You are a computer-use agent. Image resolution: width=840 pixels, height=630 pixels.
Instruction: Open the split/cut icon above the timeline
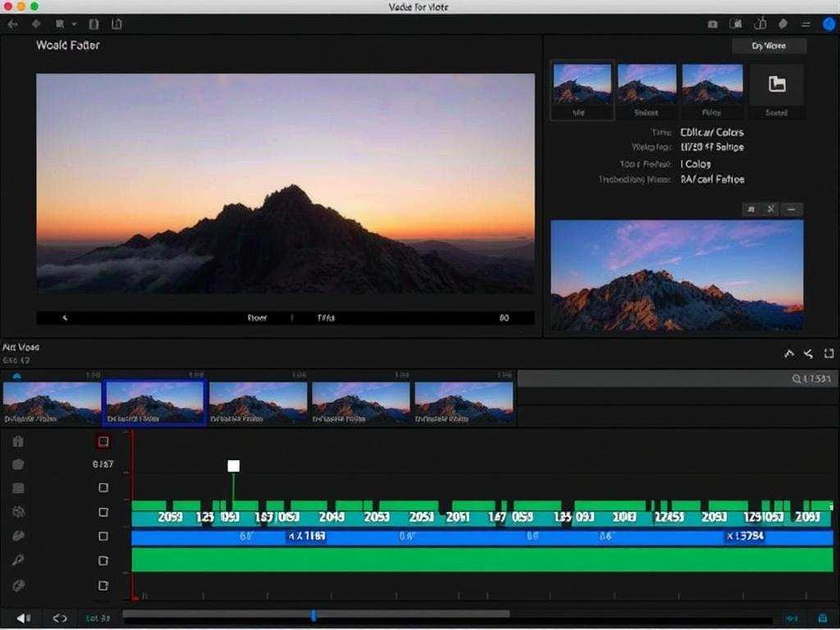(807, 354)
